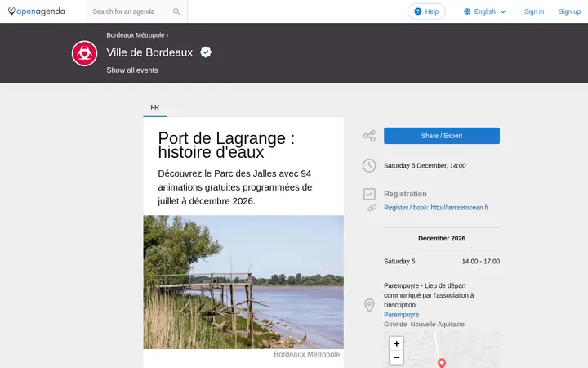This screenshot has width=588, height=368.
Task: Click the Nouvelle-Aquitaine region text
Action: [x=437, y=325]
